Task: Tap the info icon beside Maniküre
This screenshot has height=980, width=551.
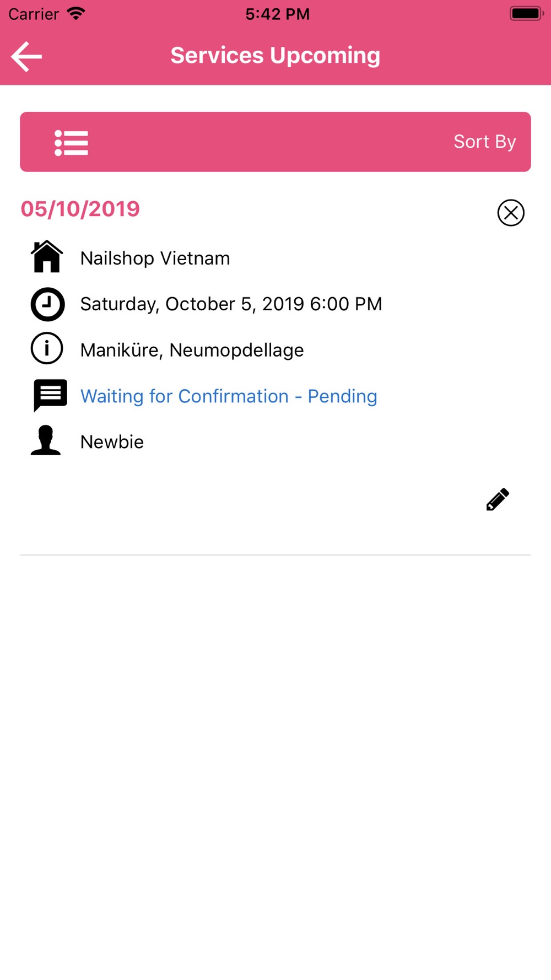Action: pyautogui.click(x=47, y=348)
